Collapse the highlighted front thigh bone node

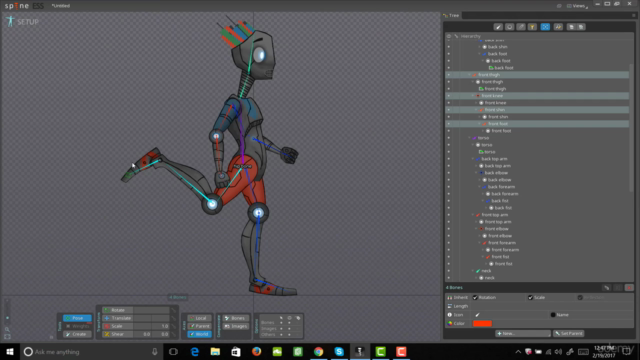[469, 75]
